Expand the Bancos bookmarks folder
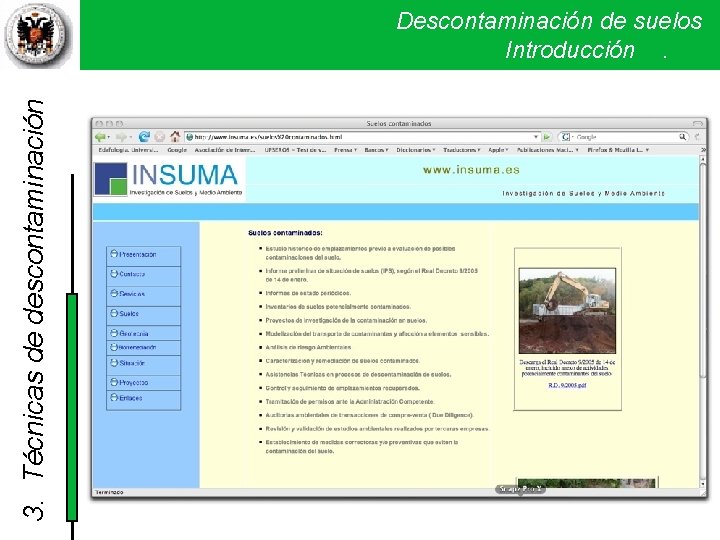Image resolution: width=720 pixels, height=540 pixels. 376,150
